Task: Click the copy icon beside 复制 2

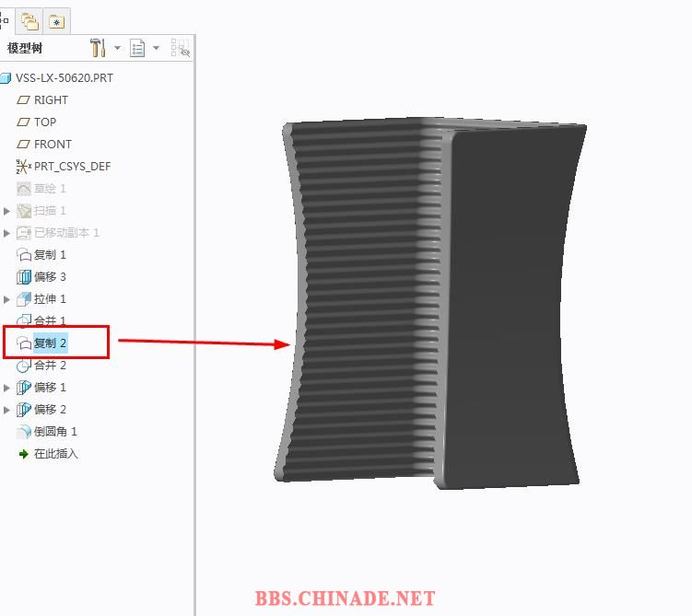Action: click(x=23, y=343)
